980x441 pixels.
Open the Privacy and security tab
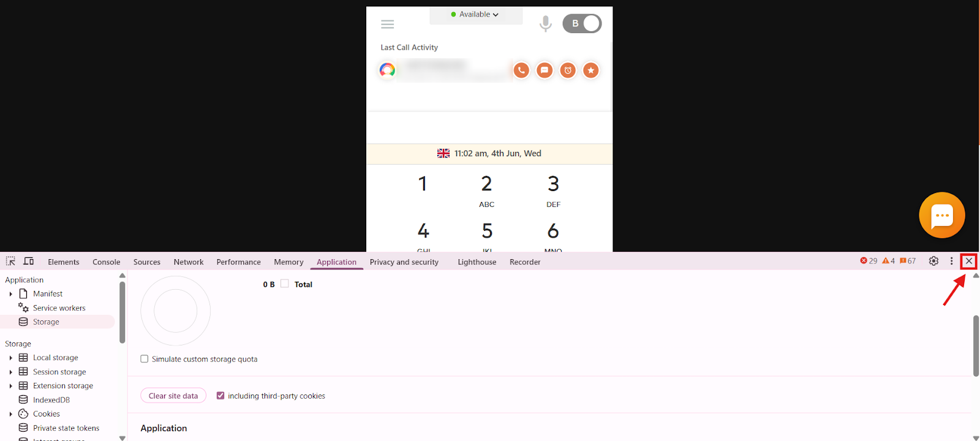coord(404,262)
